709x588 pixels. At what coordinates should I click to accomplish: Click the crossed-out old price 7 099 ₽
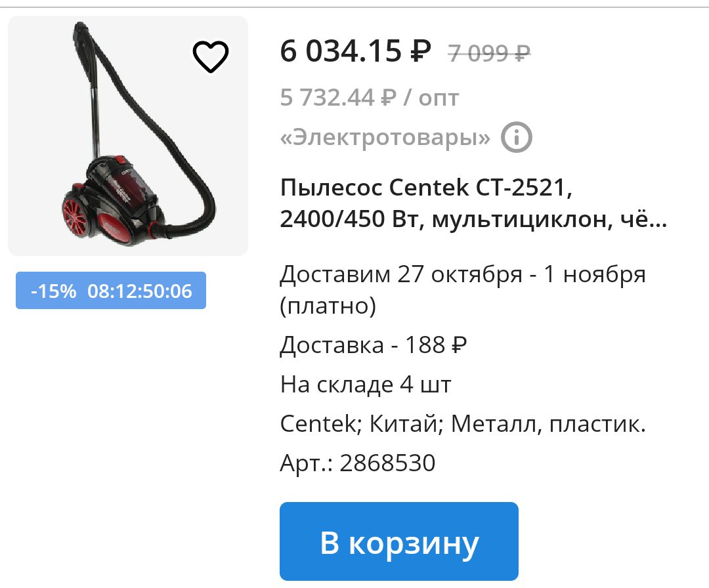click(489, 53)
